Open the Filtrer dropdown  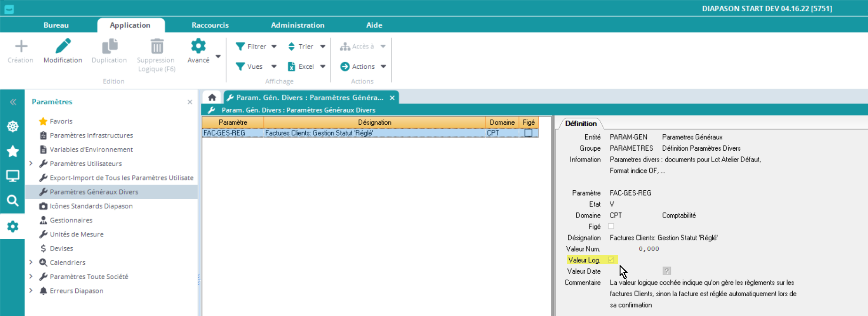[256, 47]
